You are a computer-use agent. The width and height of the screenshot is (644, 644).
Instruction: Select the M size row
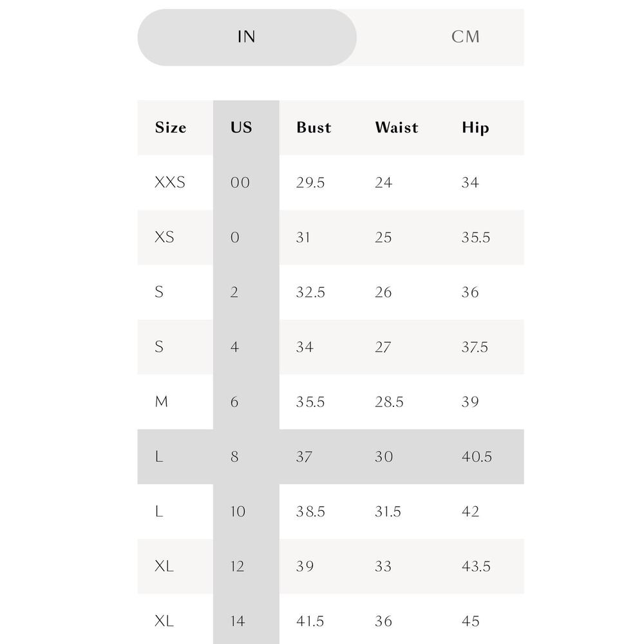point(330,402)
